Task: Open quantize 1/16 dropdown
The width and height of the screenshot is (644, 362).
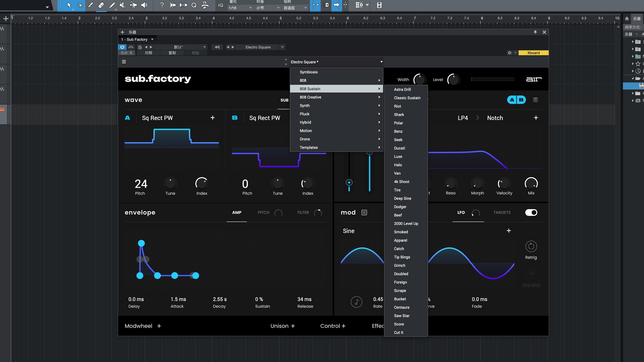Action: click(x=240, y=8)
